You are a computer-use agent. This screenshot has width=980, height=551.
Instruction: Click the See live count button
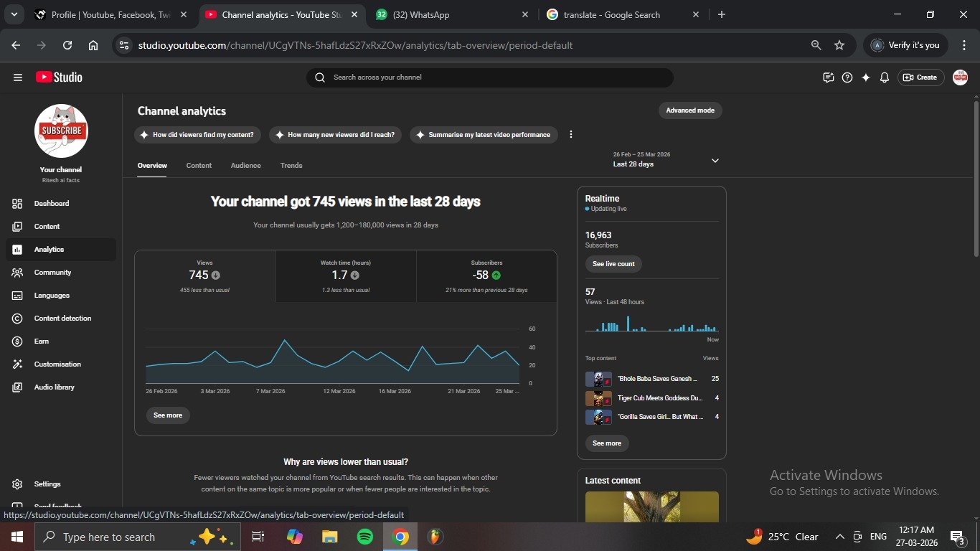click(613, 264)
